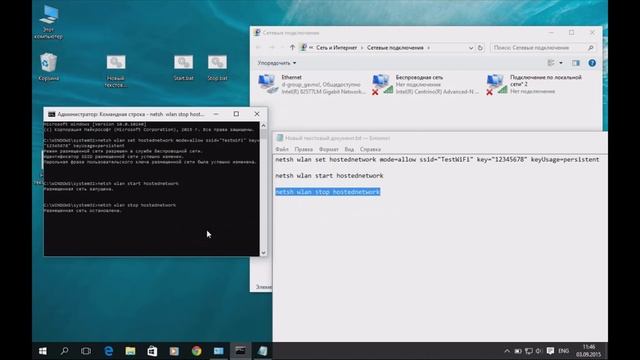The image size is (640, 360).
Task: Show hidden tray icons chevron
Action: coord(507,351)
